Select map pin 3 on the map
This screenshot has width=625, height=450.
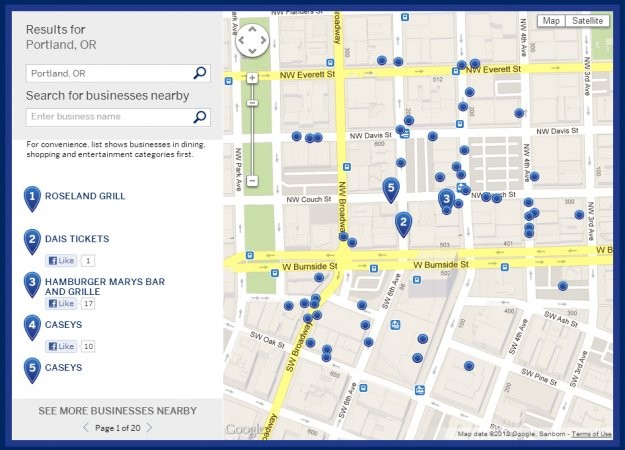point(446,200)
